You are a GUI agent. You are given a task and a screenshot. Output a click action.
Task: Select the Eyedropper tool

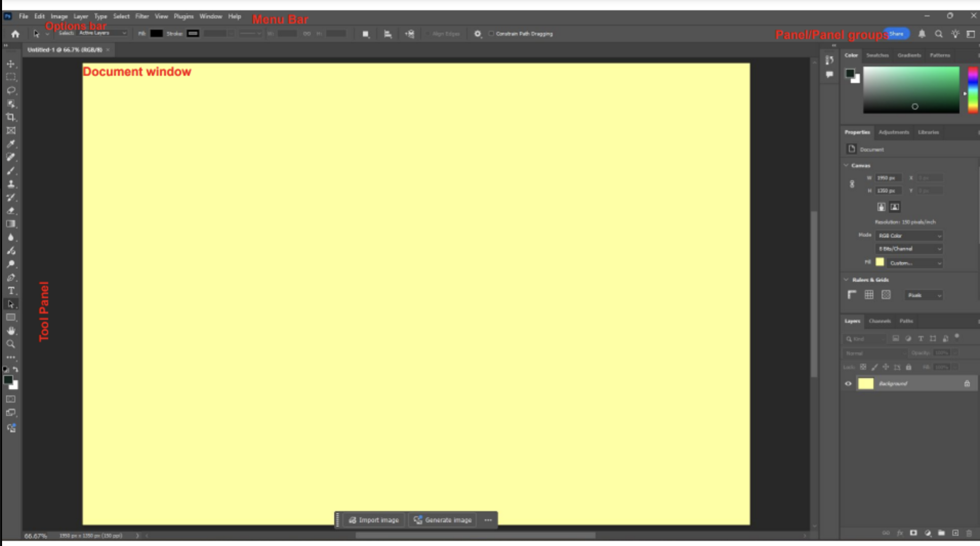(11, 144)
